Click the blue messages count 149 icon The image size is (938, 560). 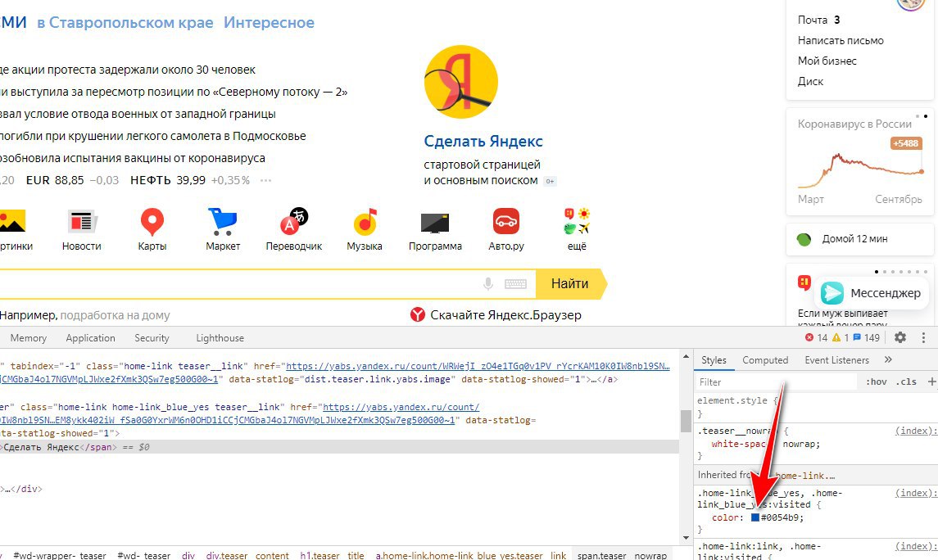click(857, 337)
